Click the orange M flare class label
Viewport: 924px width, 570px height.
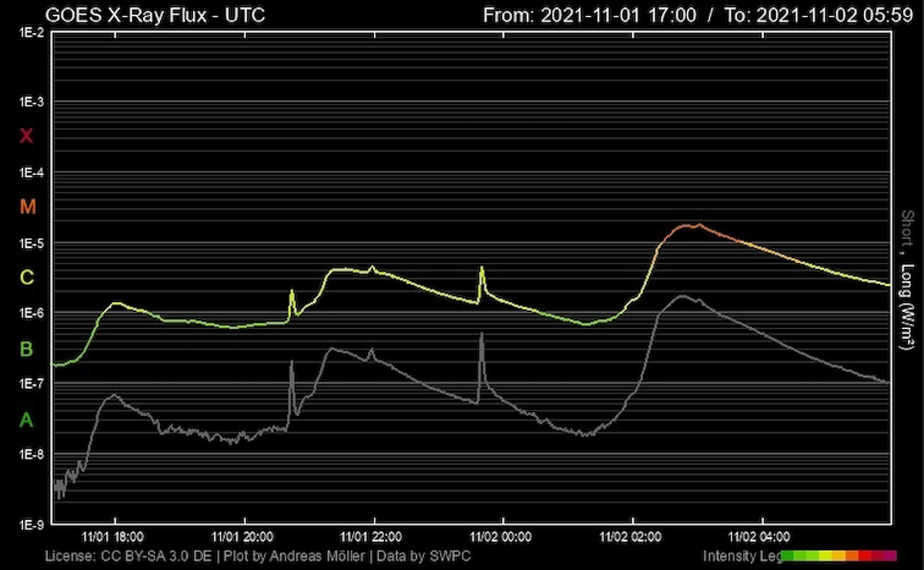pyautogui.click(x=26, y=206)
